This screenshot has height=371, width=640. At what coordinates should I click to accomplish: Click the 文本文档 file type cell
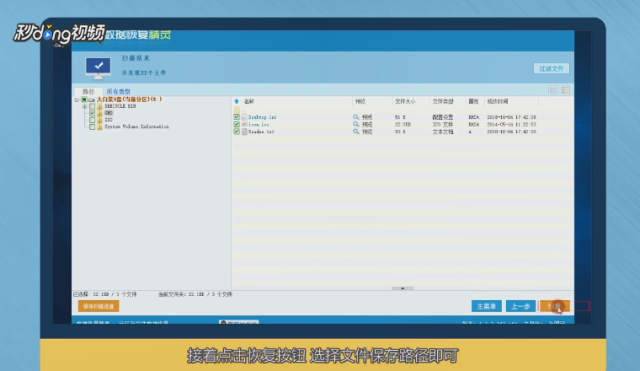tap(442, 131)
